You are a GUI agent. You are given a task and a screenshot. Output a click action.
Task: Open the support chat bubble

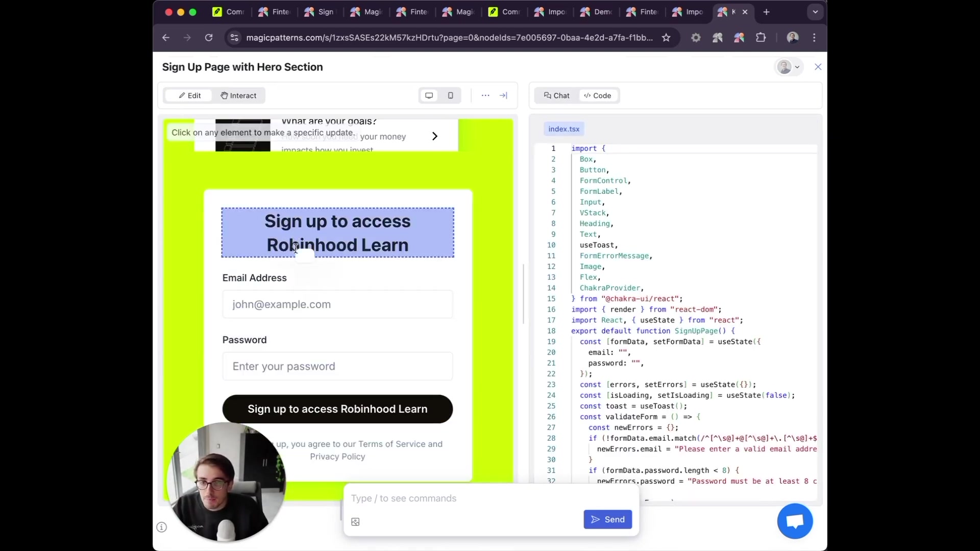click(x=795, y=521)
